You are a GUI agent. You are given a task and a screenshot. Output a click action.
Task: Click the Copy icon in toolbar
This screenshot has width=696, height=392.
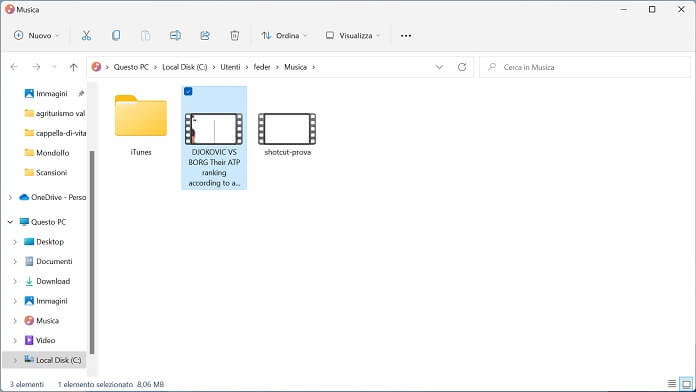tap(116, 36)
